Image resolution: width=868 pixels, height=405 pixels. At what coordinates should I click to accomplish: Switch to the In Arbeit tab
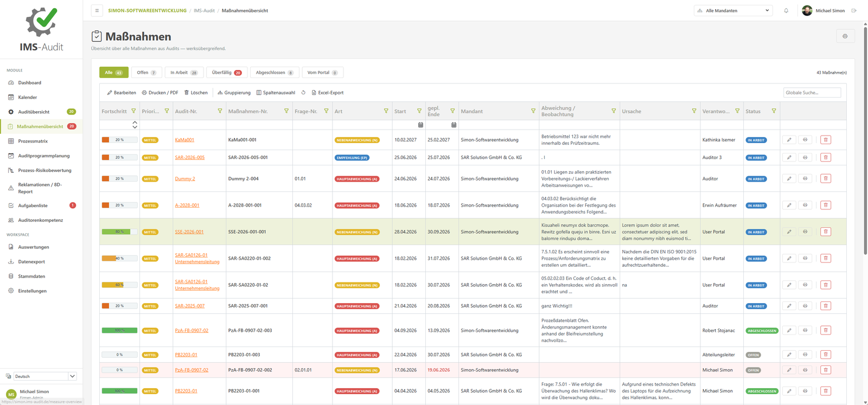coord(184,73)
